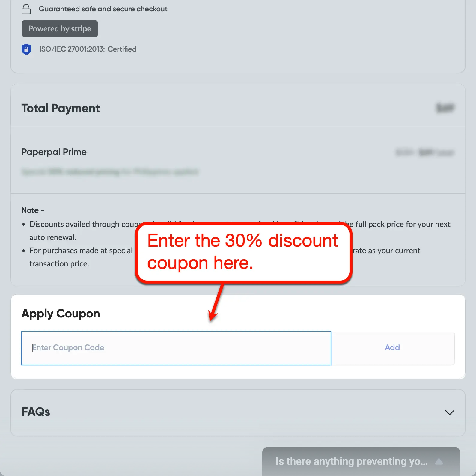The height and width of the screenshot is (476, 476).
Task: Click the padlock secure checkout icon
Action: [26, 9]
